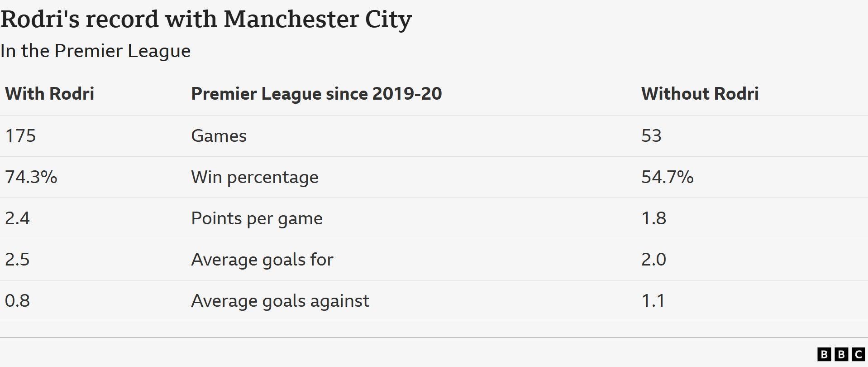868x367 pixels.
Task: Click the 74.3% win percentage value
Action: [x=31, y=177]
